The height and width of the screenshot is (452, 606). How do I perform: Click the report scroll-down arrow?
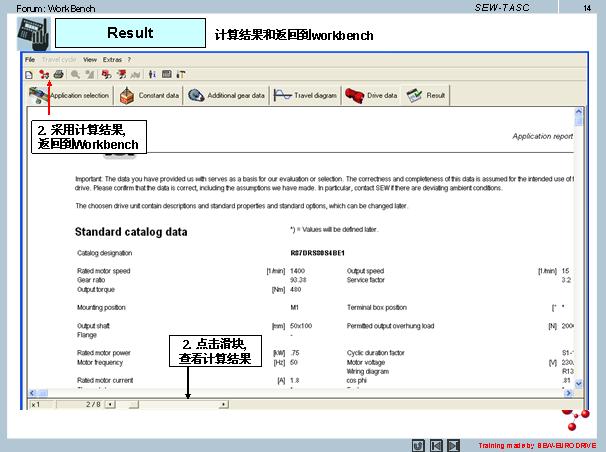point(579,384)
